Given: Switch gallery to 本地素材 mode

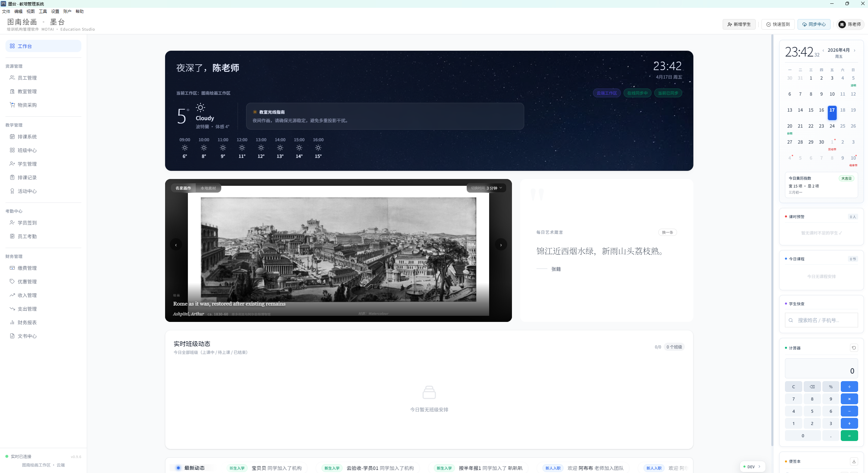Looking at the screenshot, I should tap(208, 188).
